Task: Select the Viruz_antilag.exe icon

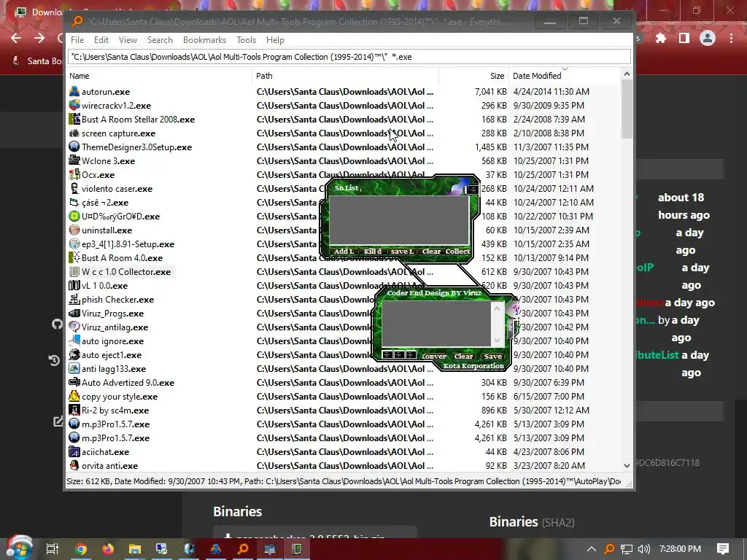Action: [74, 327]
